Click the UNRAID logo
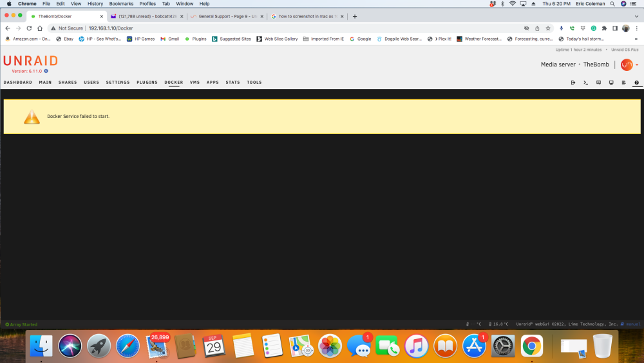 click(31, 61)
